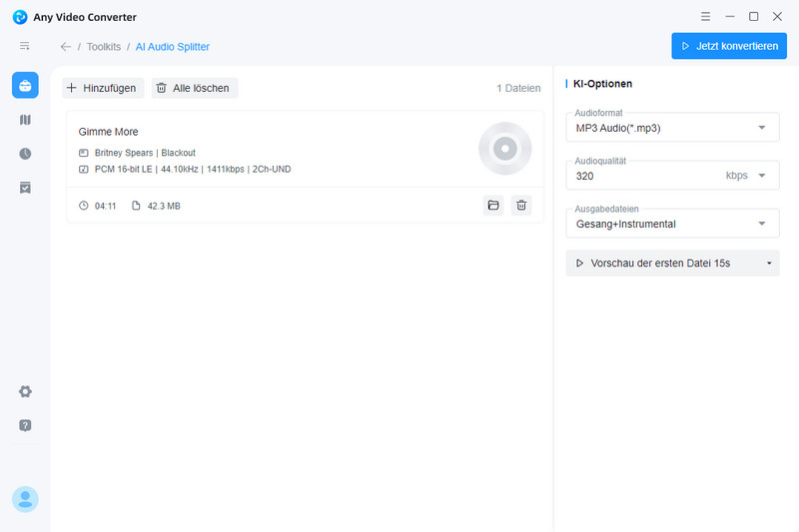
Task: Select the Gimme More title text
Action: click(108, 132)
